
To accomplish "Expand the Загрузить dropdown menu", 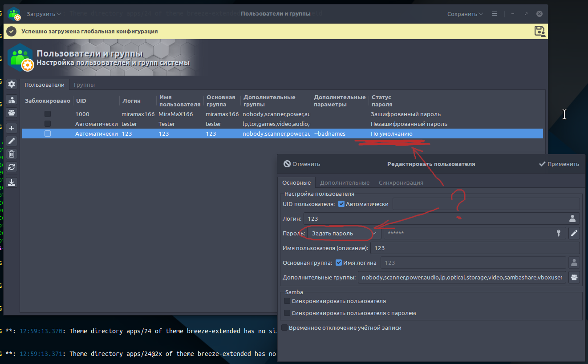I will tap(44, 14).
